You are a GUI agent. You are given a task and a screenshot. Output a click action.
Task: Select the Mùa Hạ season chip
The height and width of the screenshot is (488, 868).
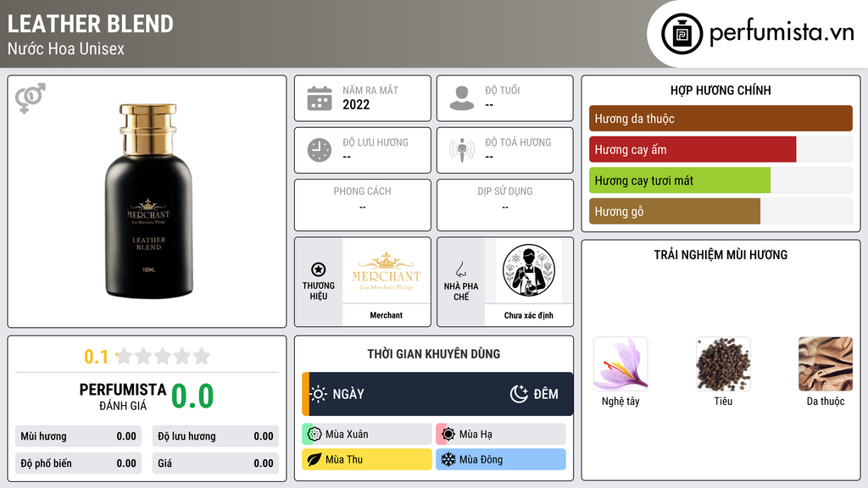pyautogui.click(x=501, y=435)
